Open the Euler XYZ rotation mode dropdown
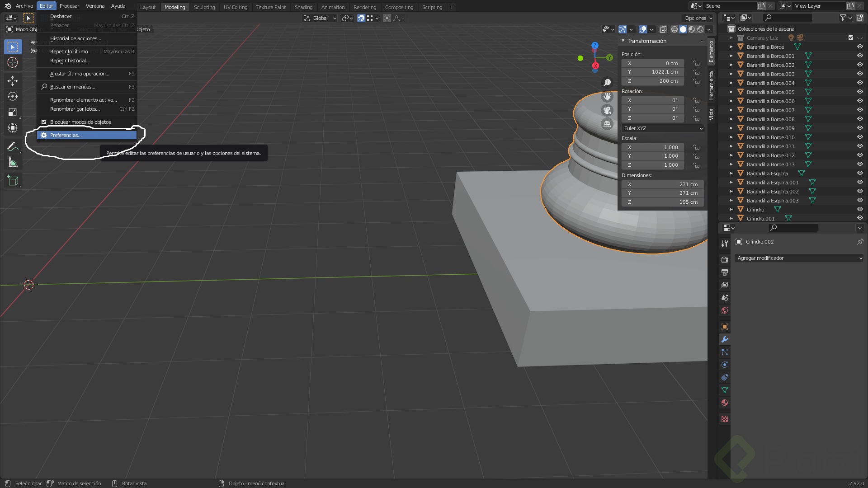This screenshot has height=488, width=868. point(663,128)
